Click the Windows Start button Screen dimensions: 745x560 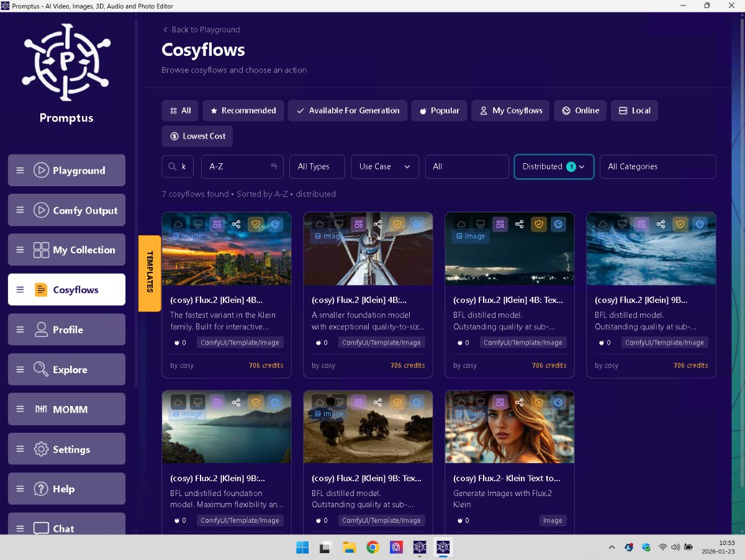click(x=302, y=547)
